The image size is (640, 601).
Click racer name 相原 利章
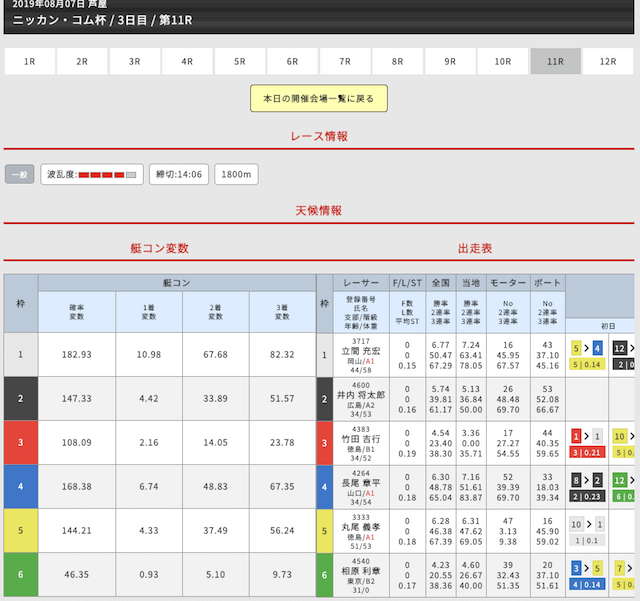coord(361,572)
